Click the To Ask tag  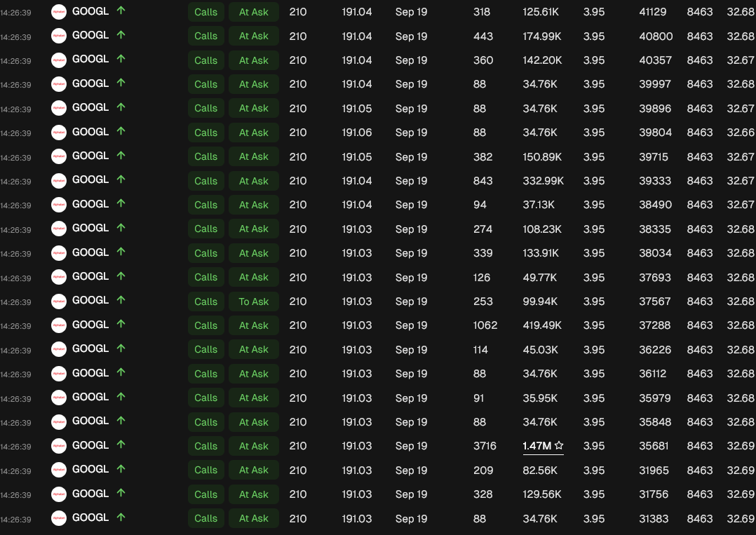254,302
